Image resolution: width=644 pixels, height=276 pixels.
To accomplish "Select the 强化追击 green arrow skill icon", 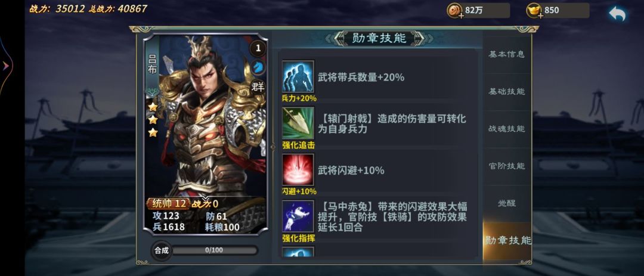I will pos(298,123).
